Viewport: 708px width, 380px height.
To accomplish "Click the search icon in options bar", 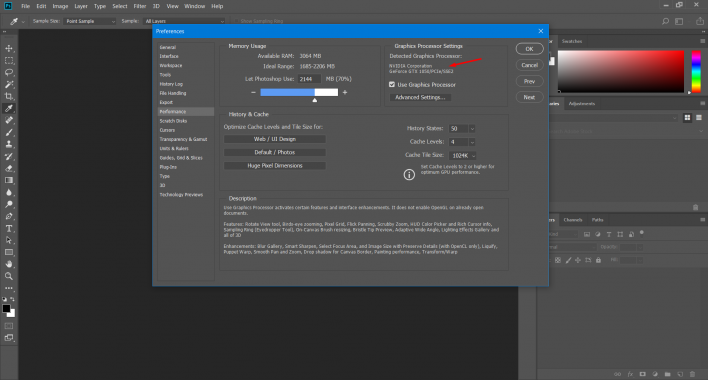I will click(665, 21).
